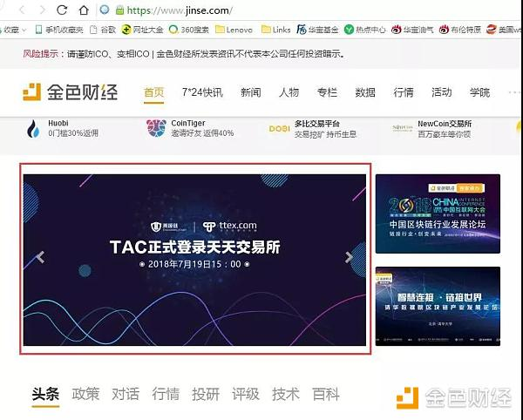Open the 7*24快讯 navigation item
The width and height of the screenshot is (523, 420).
[202, 92]
